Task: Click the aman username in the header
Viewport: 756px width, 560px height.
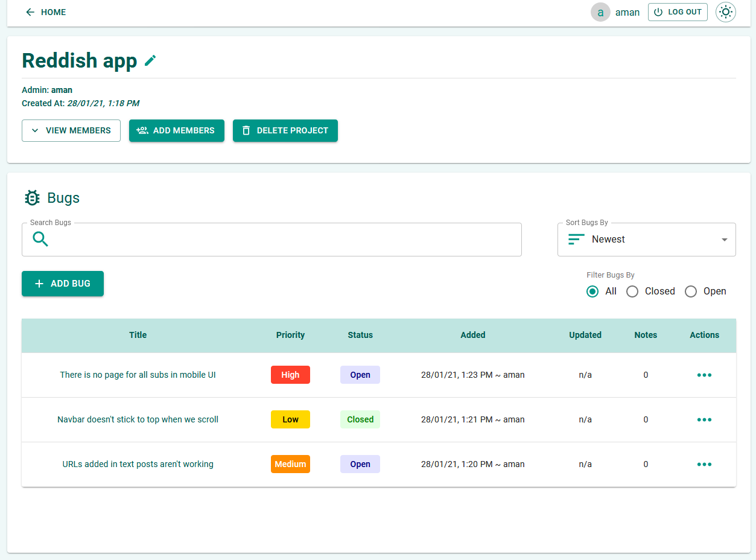Action: (627, 11)
